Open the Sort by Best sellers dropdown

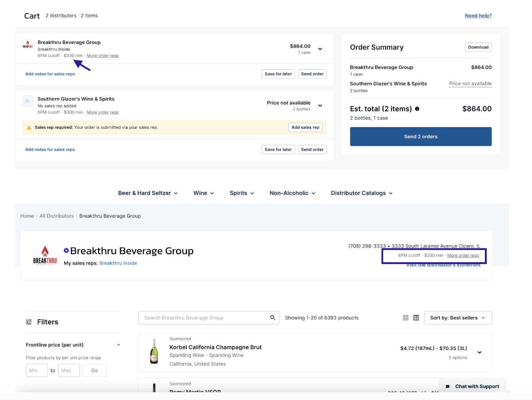tap(458, 318)
